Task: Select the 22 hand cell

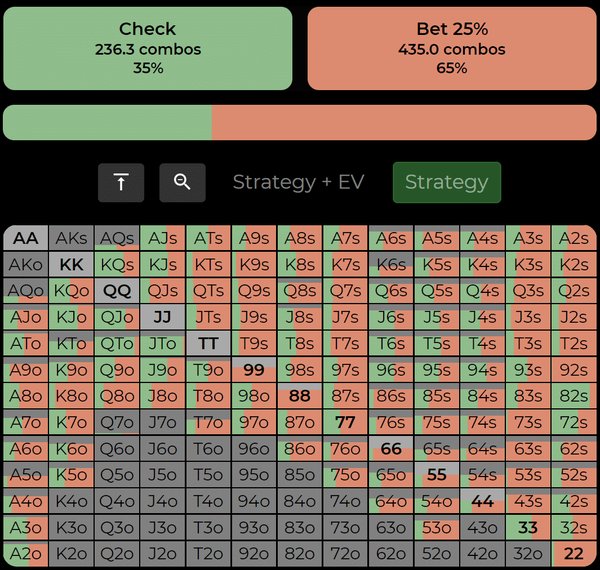Action: (x=574, y=554)
